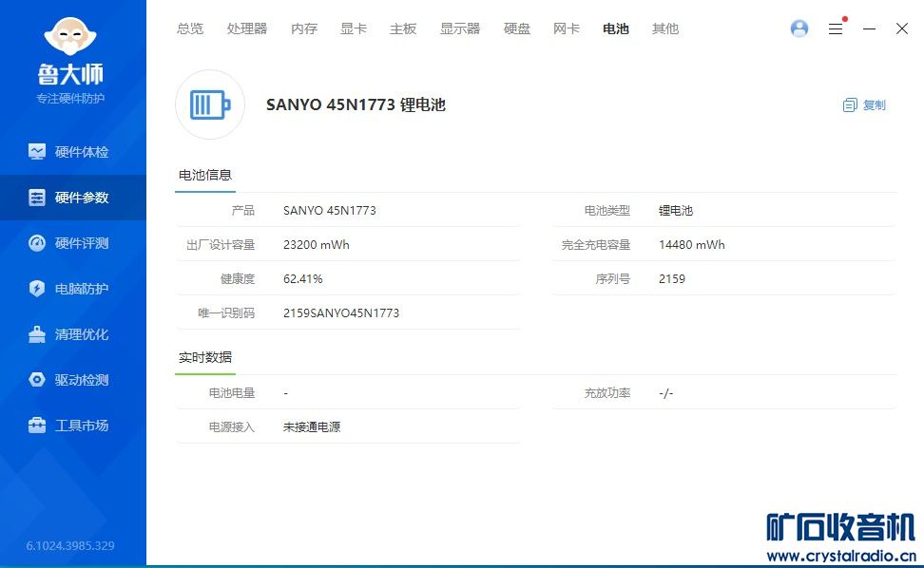Image resolution: width=924 pixels, height=568 pixels.
Task: Click the 未接通电源 status text
Action: point(312,427)
